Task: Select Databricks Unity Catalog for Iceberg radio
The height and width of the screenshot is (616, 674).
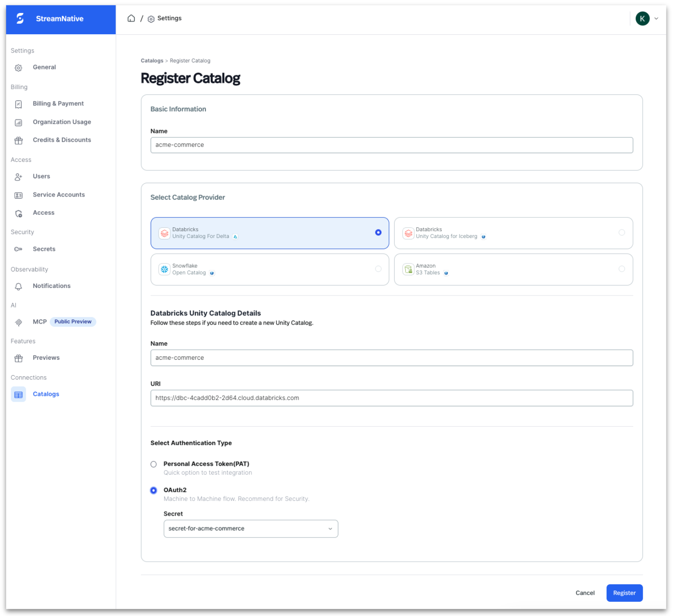Action: click(x=621, y=233)
